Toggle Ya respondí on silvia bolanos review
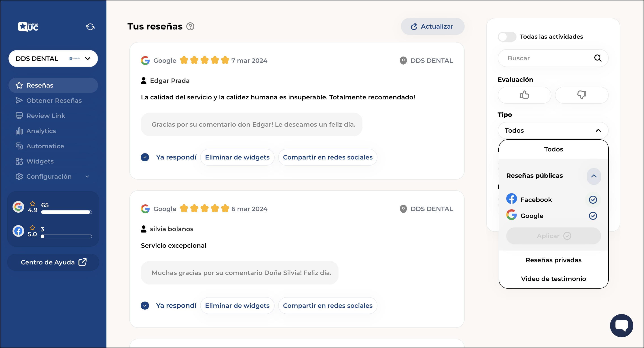644x348 pixels. tap(145, 306)
